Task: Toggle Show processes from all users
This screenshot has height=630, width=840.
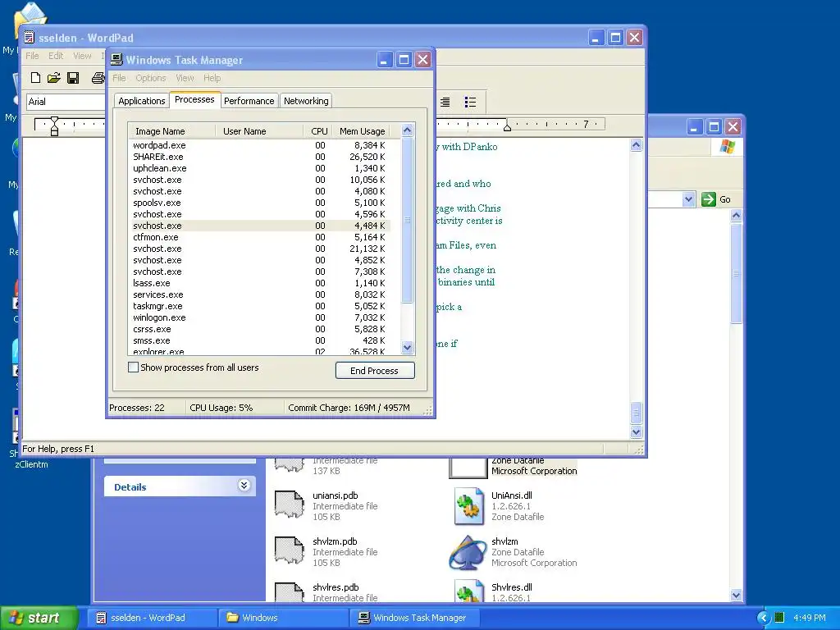Action: 134,367
